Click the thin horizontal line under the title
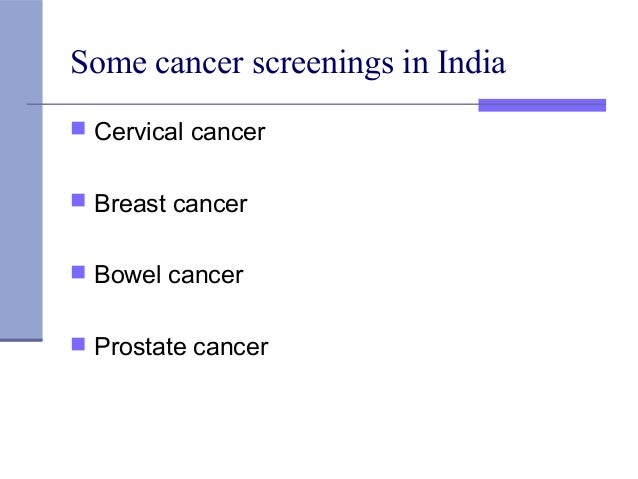This screenshot has height=479, width=638. coord(250,104)
